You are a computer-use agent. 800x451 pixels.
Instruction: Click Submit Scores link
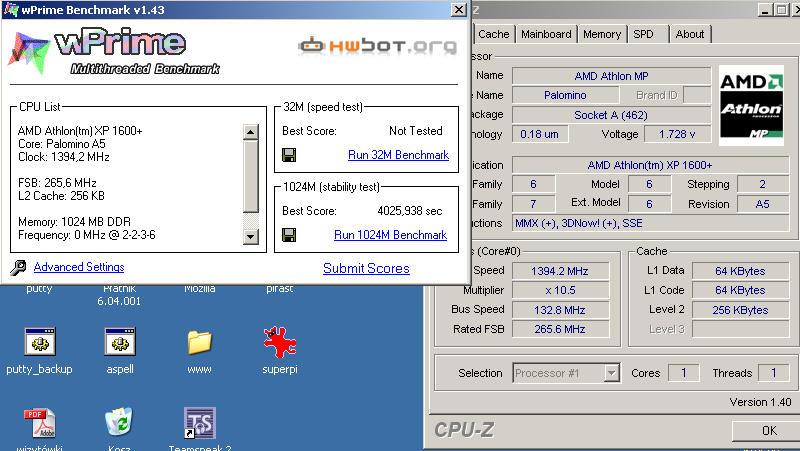click(x=366, y=268)
